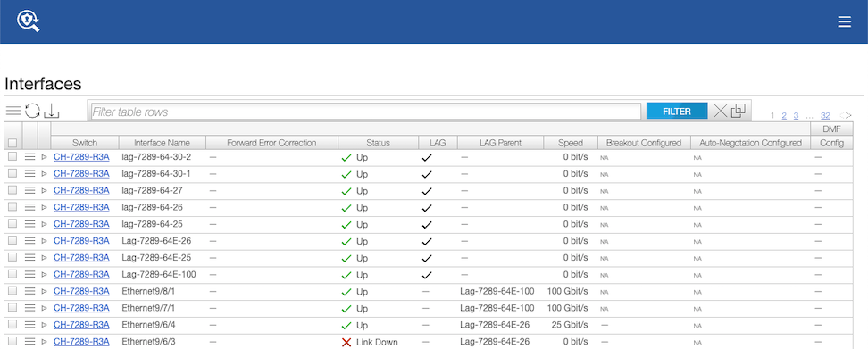Open row menu for lag-7289-64-27
Screen dimensions: 868x349
click(29, 190)
